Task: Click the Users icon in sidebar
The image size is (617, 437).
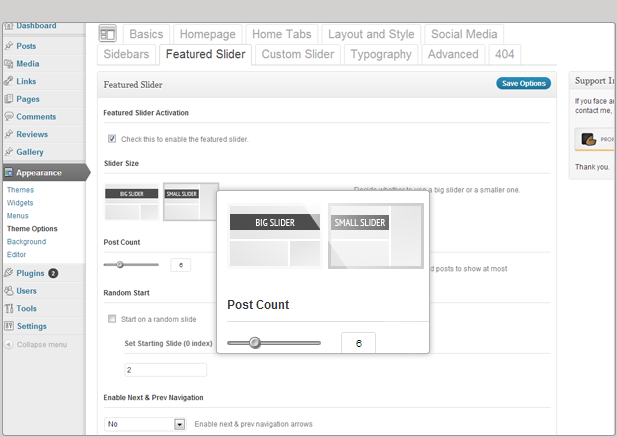Action: (x=9, y=290)
